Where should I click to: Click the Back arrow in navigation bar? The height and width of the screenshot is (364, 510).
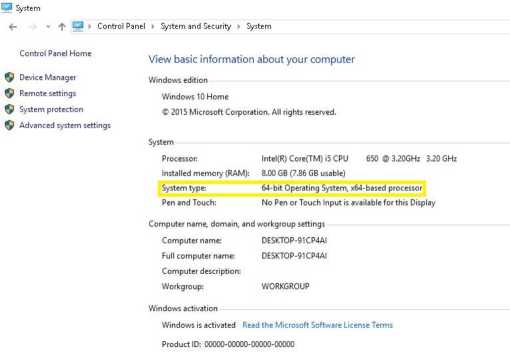(x=13, y=27)
